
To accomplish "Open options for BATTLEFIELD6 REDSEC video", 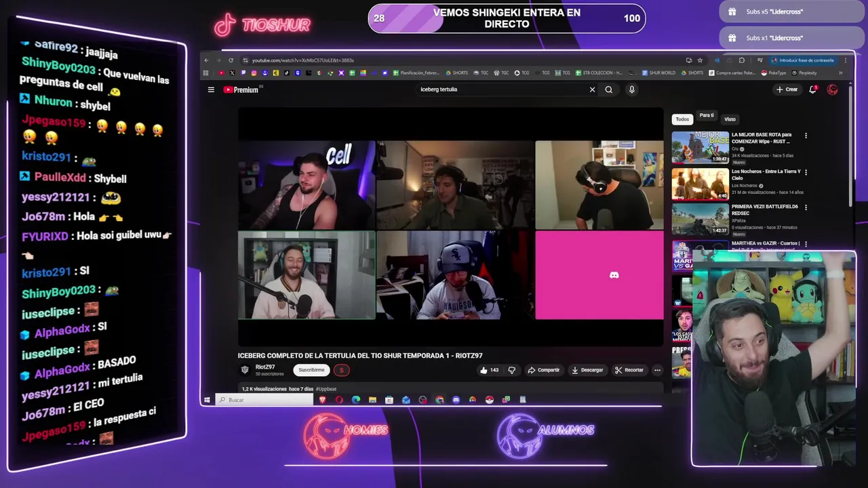I will point(806,207).
